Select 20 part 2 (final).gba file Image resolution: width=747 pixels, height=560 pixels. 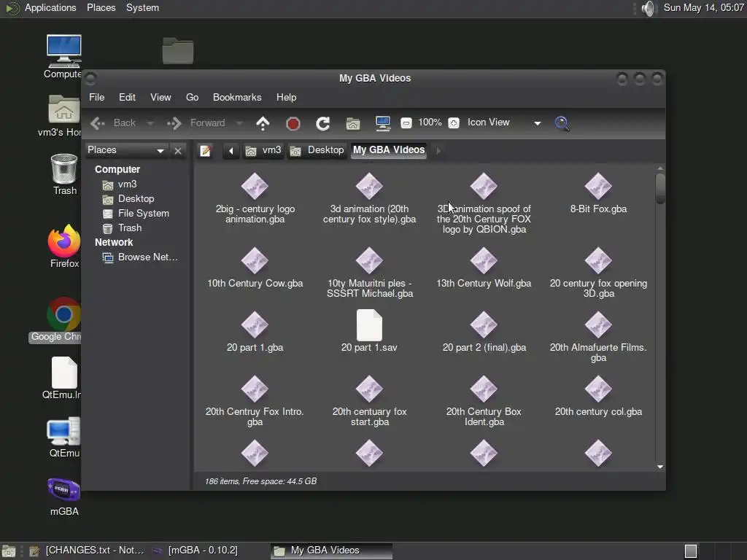click(x=484, y=332)
